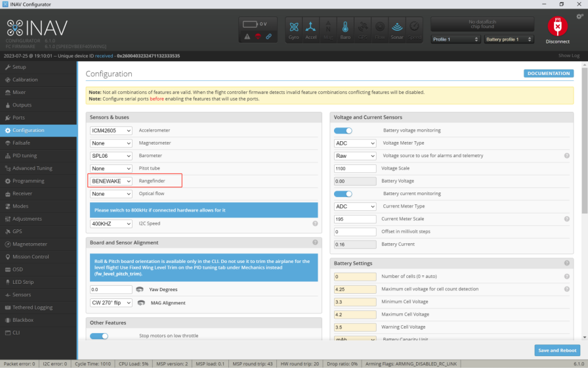Click the INAV logo
The image size is (588, 368).
(37, 28)
